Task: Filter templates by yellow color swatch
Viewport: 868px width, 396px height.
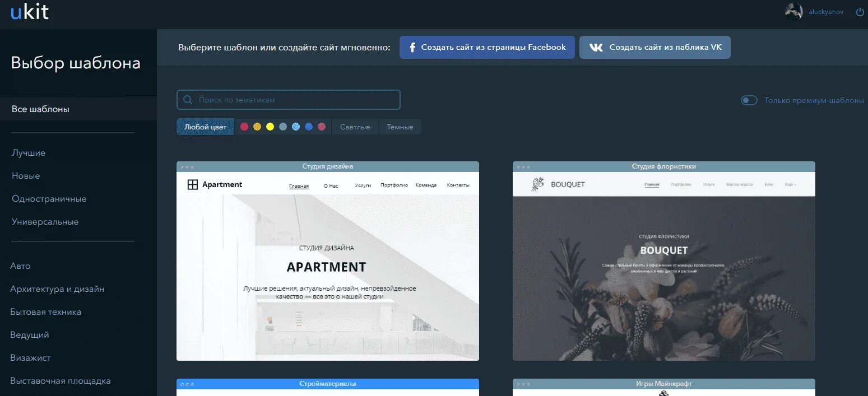Action: 270,127
